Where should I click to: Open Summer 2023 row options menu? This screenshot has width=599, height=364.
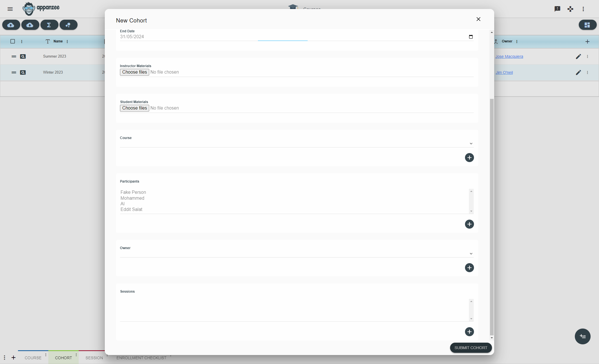pyautogui.click(x=587, y=56)
